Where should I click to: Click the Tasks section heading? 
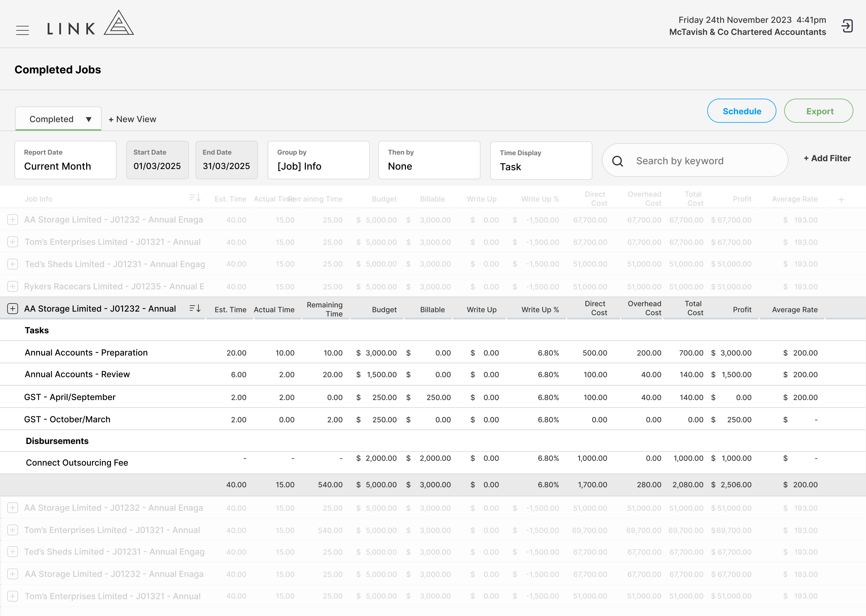(37, 330)
